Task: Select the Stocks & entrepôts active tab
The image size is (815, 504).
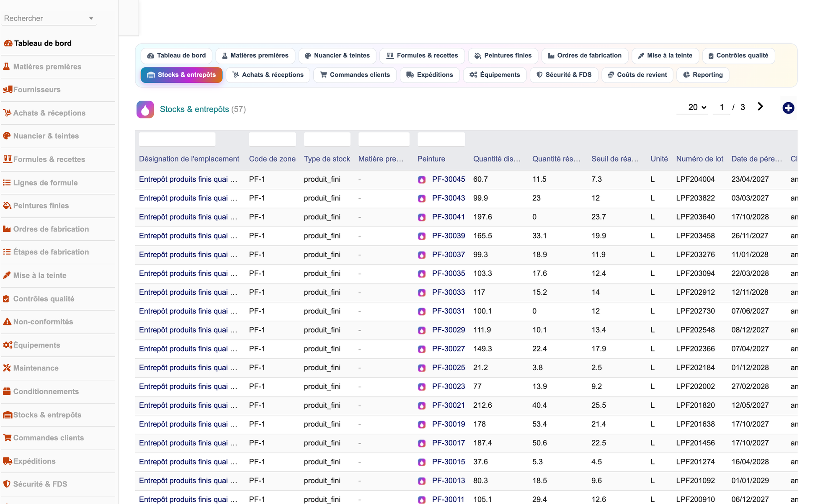Action: click(181, 75)
